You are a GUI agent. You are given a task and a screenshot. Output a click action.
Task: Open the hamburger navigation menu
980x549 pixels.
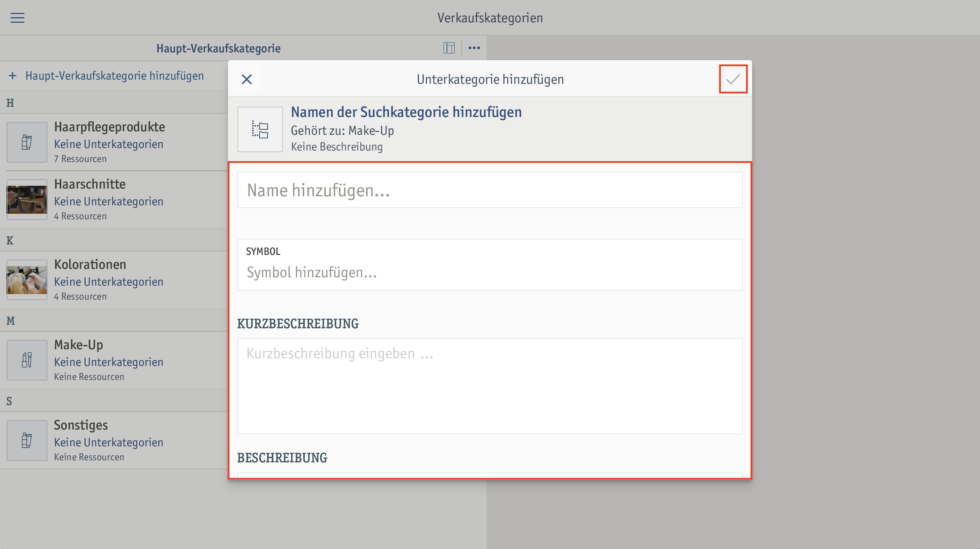[x=17, y=17]
